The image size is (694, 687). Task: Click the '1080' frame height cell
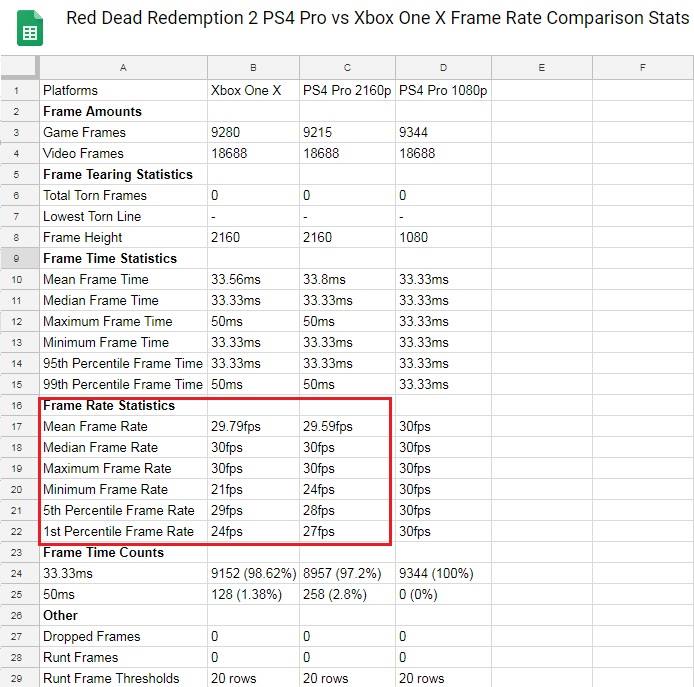443,237
